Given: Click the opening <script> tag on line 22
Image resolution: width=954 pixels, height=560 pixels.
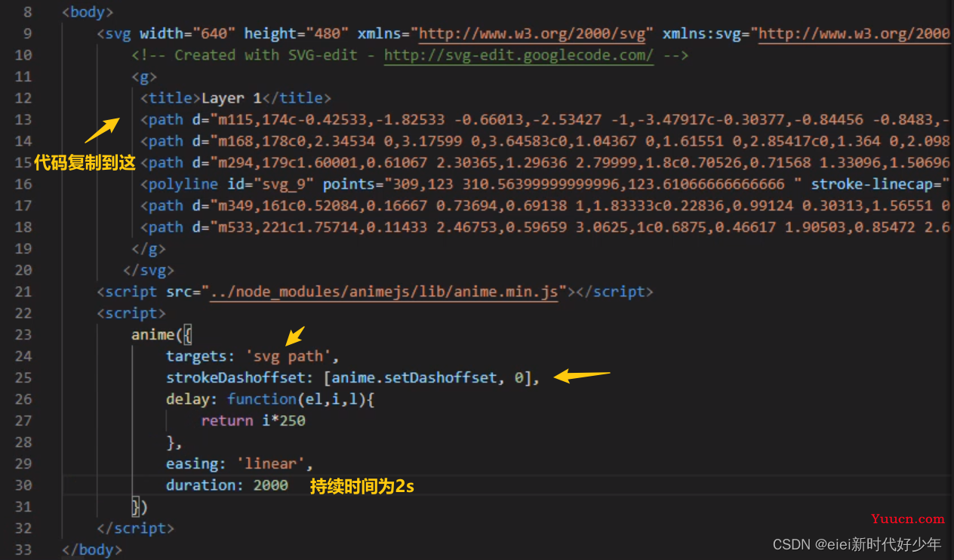Looking at the screenshot, I should point(131,313).
